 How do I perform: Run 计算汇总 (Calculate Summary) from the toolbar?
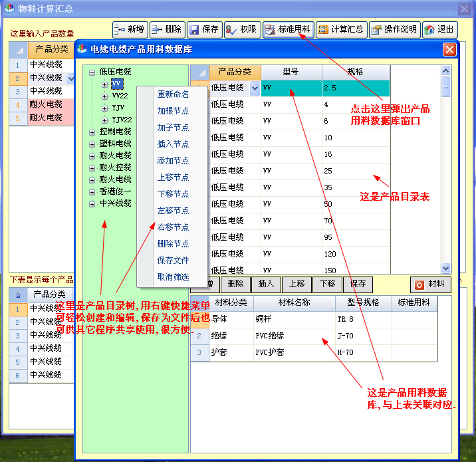pos(340,29)
